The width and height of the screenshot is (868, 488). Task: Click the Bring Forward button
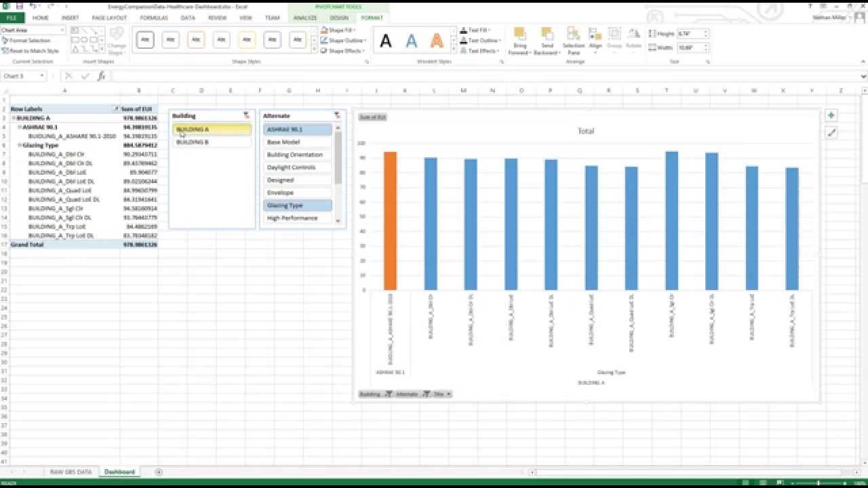click(x=519, y=37)
